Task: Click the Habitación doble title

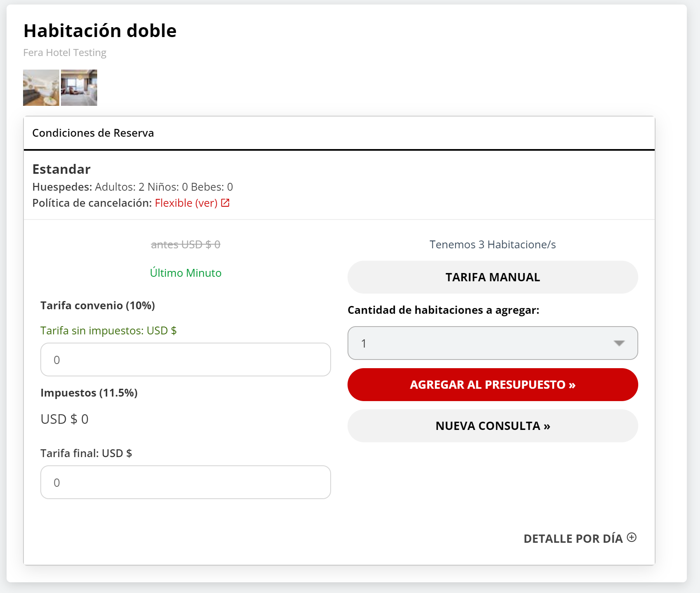Action: coord(100,31)
